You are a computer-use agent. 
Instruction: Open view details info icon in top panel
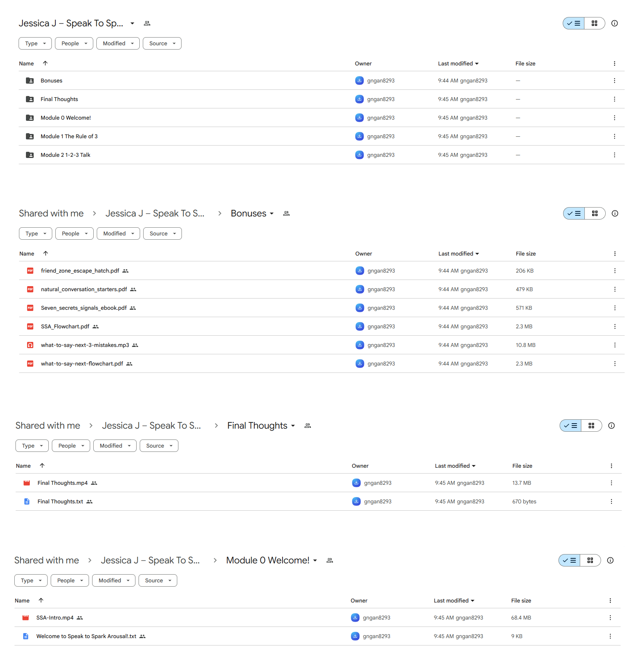614,23
